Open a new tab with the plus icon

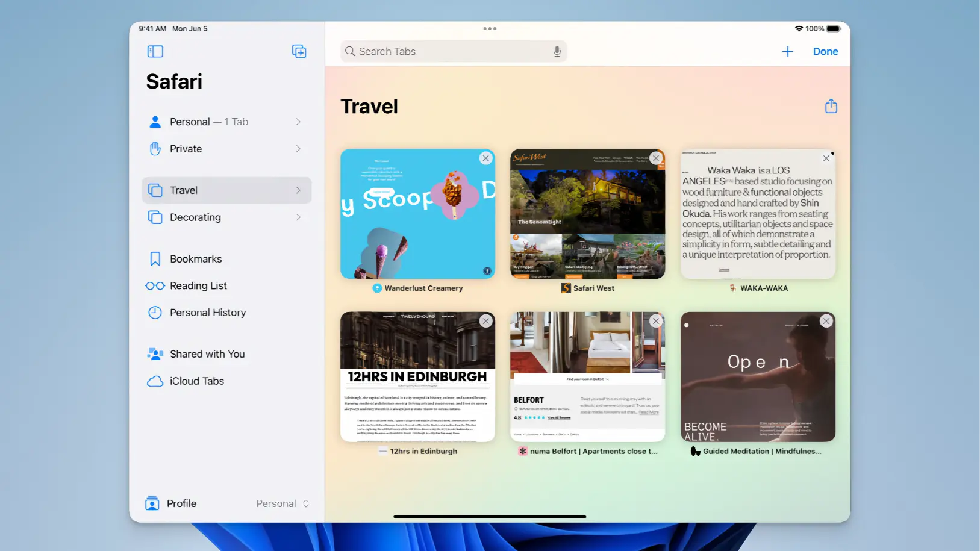[x=787, y=51]
